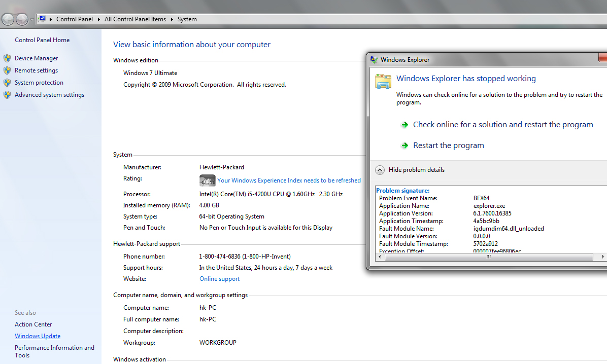This screenshot has width=607, height=364.
Task: Click the 4.00 GB installed memory value
Action: pos(209,205)
